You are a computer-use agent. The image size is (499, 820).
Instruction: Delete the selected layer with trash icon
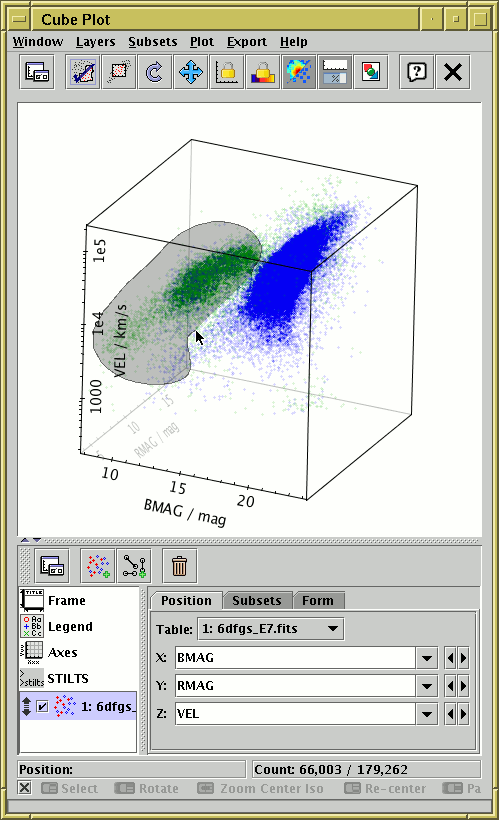click(x=179, y=566)
